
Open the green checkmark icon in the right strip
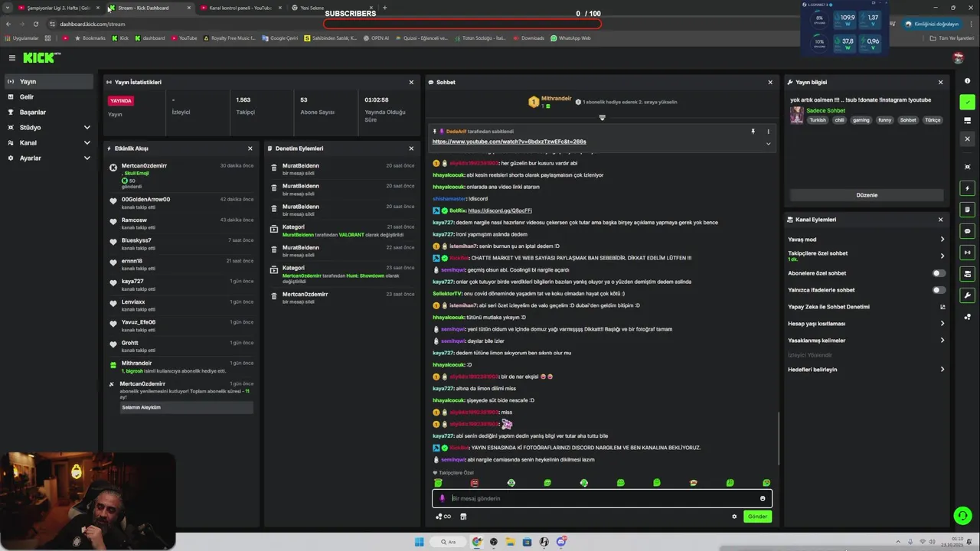click(968, 102)
